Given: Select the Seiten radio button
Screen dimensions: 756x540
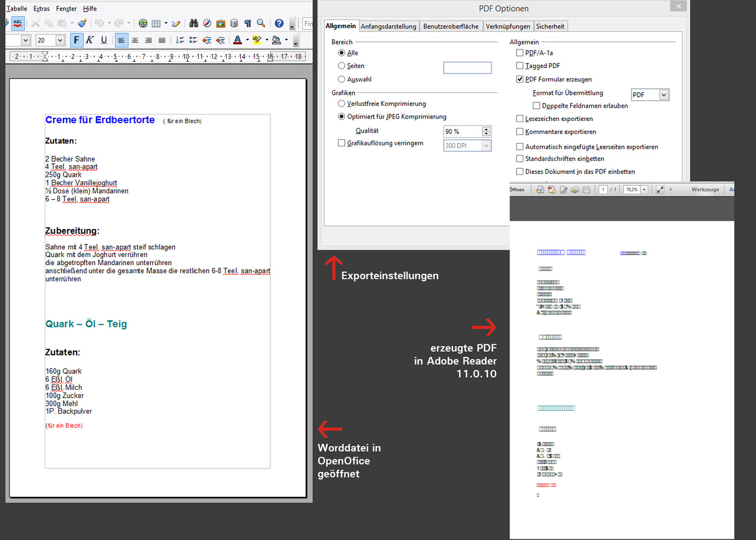Looking at the screenshot, I should click(341, 66).
